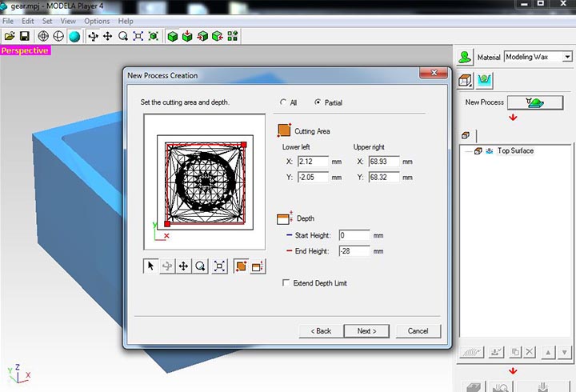Click the copy process icon below list
The image size is (576, 392).
tap(515, 352)
